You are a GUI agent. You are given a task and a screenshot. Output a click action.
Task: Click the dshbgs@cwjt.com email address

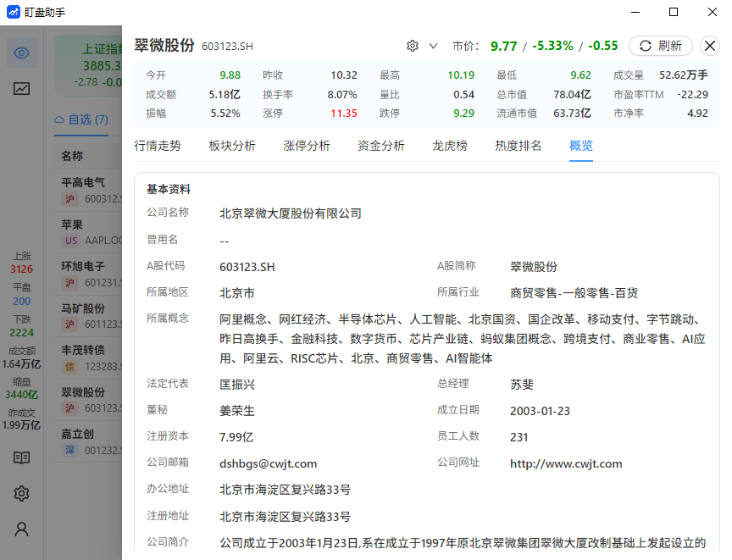click(268, 464)
